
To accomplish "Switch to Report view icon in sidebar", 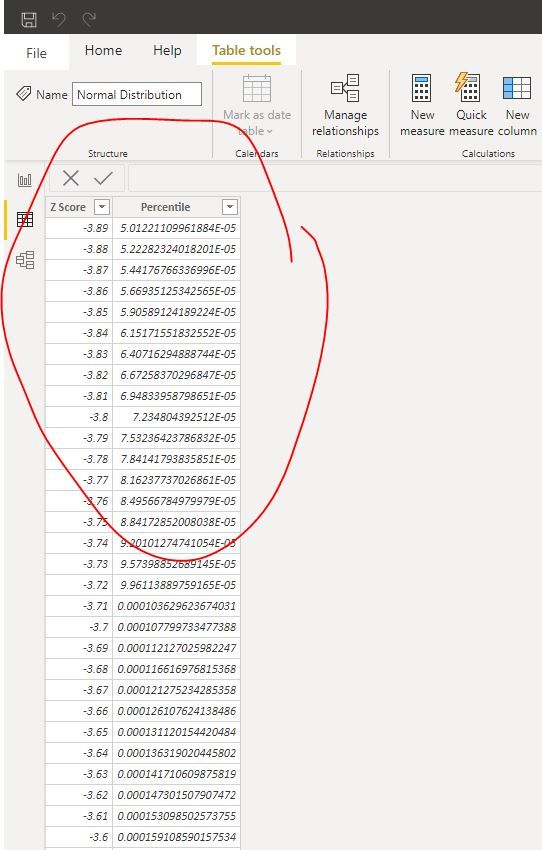I will (25, 180).
